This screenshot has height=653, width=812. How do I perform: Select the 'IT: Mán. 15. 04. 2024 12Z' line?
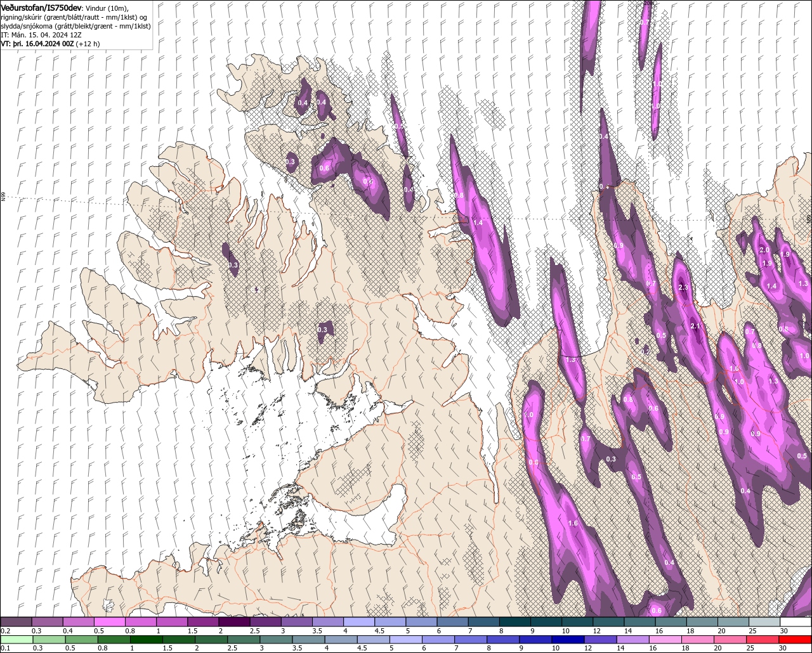pyautogui.click(x=40, y=35)
